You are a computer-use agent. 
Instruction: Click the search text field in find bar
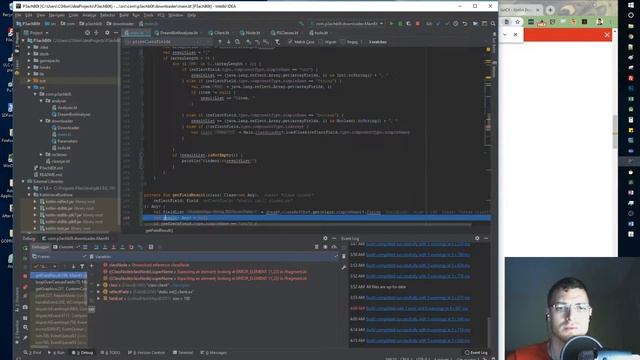[167, 42]
